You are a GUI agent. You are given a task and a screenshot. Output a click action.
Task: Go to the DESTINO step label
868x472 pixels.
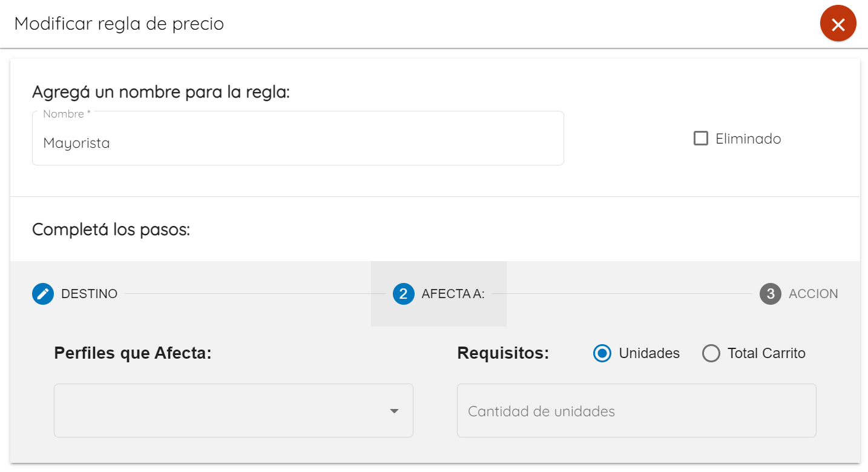click(90, 294)
